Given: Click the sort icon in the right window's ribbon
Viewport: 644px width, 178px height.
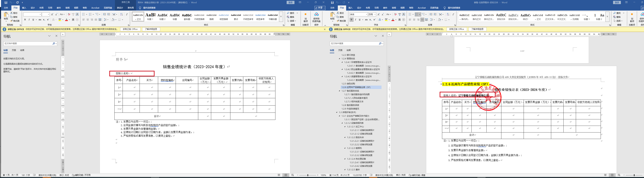Looking at the screenshot, I should [448, 14].
